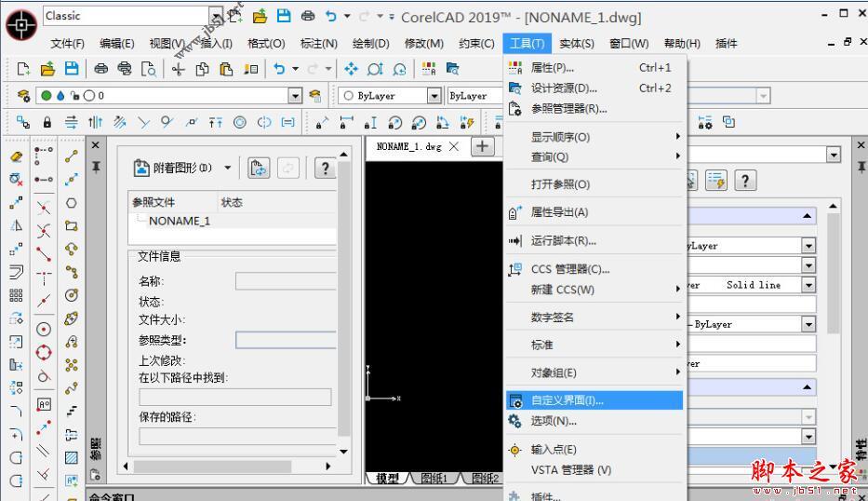Select the polygon tool in the left toolbar
This screenshot has height=501, width=868.
pos(71,203)
